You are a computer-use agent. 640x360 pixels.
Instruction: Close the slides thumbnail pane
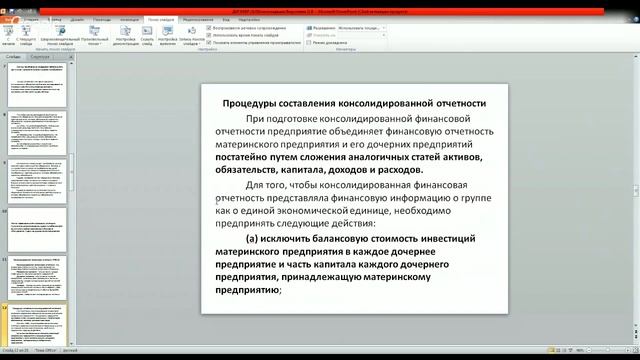[x=71, y=57]
